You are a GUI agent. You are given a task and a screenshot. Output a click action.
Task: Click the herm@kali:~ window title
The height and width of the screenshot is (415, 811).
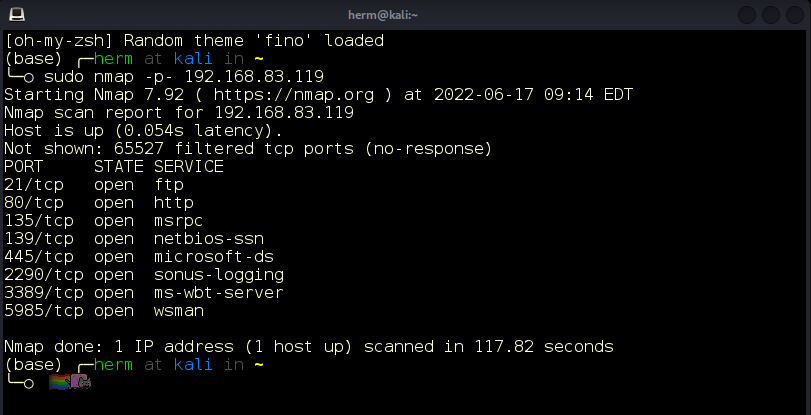tap(383, 15)
